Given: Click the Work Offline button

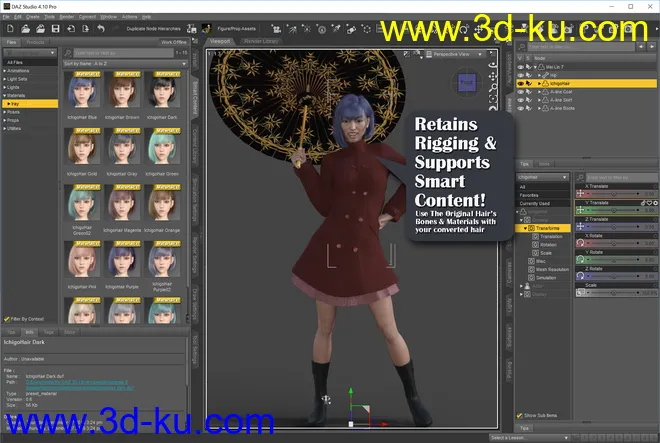Looking at the screenshot, I should (x=174, y=42).
